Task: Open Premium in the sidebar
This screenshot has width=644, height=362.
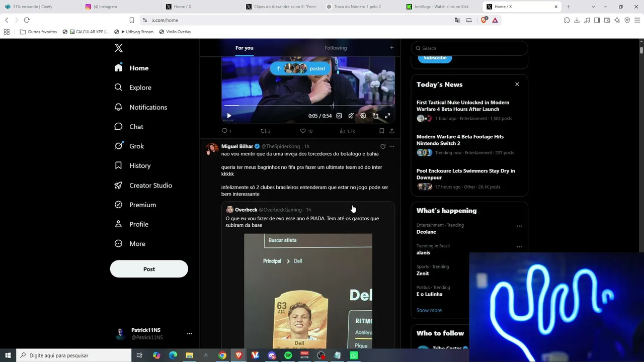Action: 135,205
